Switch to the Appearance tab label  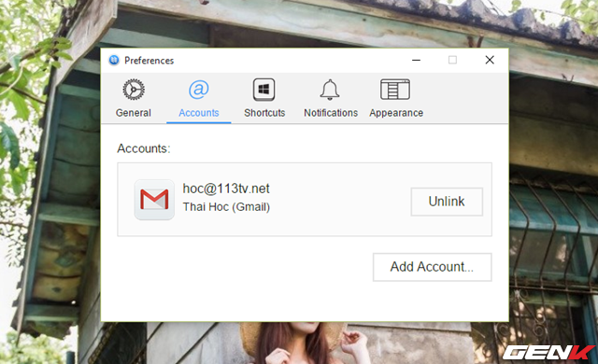click(x=396, y=113)
